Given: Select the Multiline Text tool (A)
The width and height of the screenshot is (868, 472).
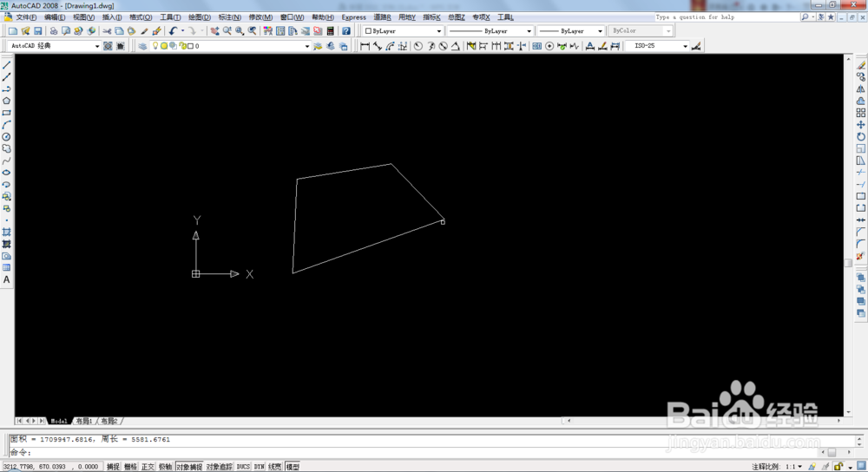Looking at the screenshot, I should coord(7,280).
